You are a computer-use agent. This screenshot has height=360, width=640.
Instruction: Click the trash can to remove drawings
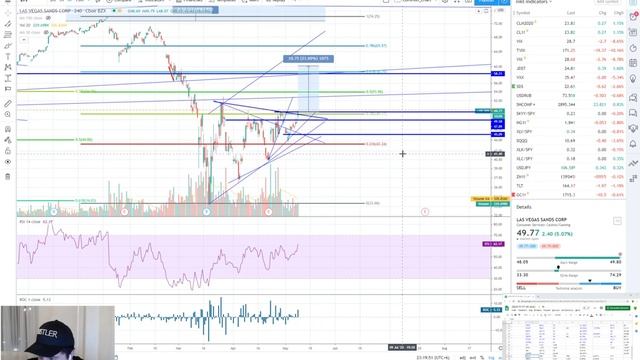click(x=8, y=177)
